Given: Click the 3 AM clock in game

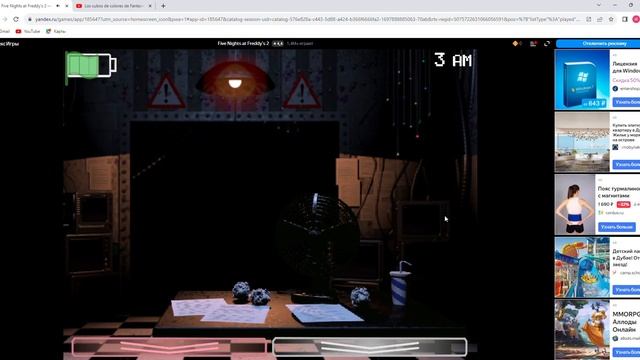Looking at the screenshot, I should tap(453, 60).
